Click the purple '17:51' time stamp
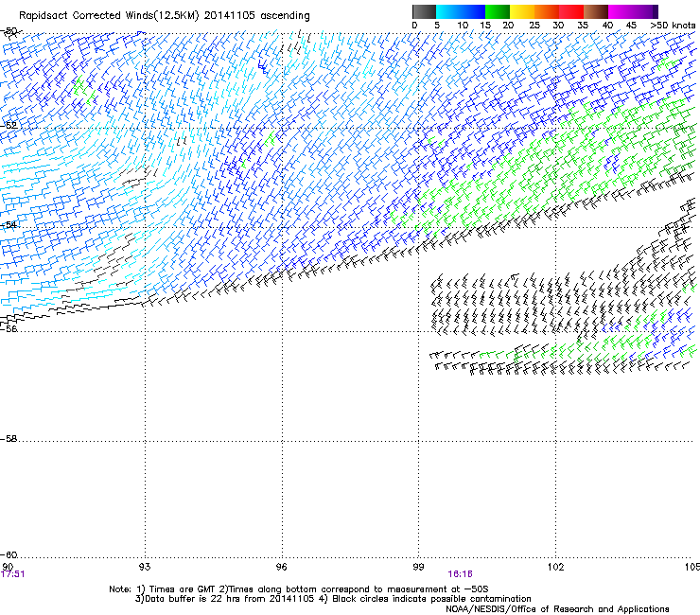Screen dimensions: 700x615 12,574
